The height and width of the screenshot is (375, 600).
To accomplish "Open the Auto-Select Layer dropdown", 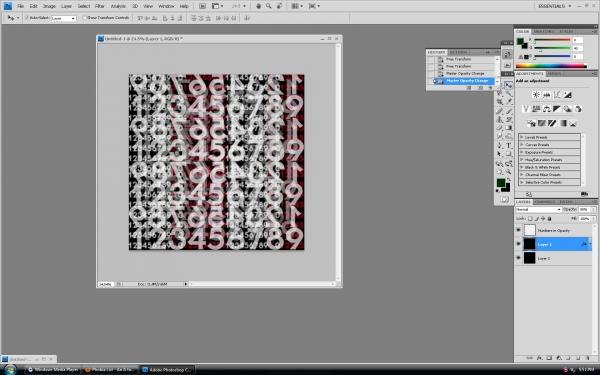I will click(x=64, y=18).
